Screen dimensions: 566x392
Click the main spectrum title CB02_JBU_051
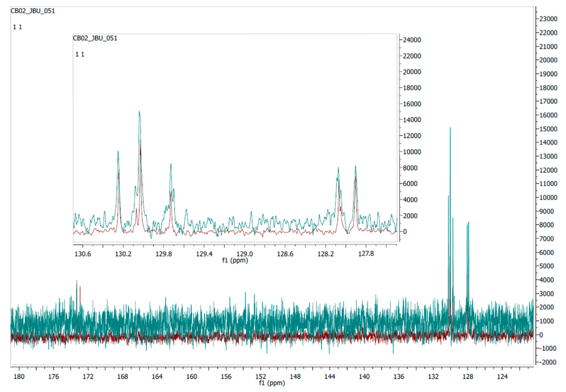[33, 11]
